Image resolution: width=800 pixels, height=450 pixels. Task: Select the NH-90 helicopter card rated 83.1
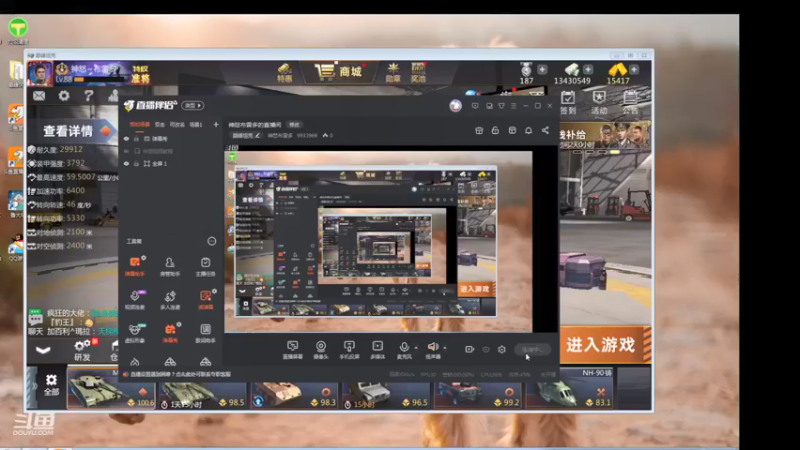coord(570,389)
